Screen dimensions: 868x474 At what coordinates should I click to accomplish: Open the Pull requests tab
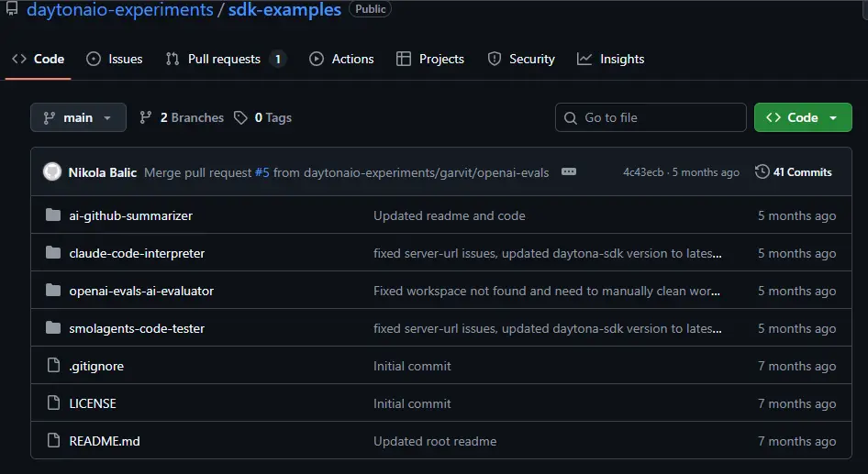[x=226, y=59]
